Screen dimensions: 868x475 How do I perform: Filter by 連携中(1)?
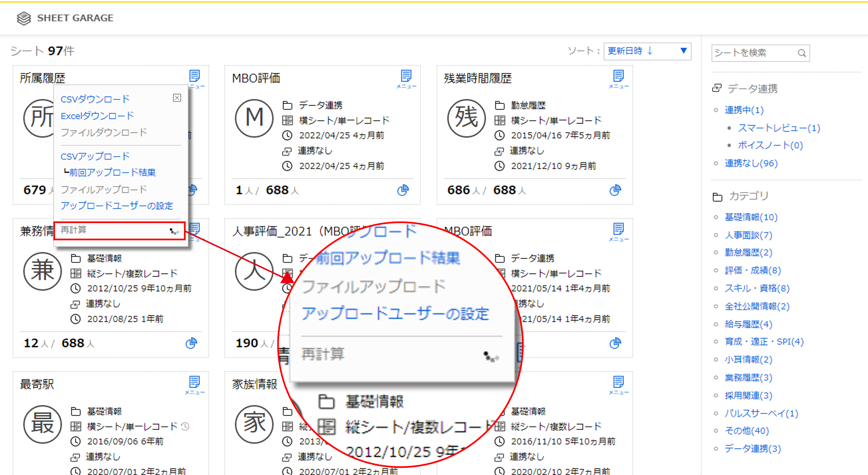tap(744, 110)
